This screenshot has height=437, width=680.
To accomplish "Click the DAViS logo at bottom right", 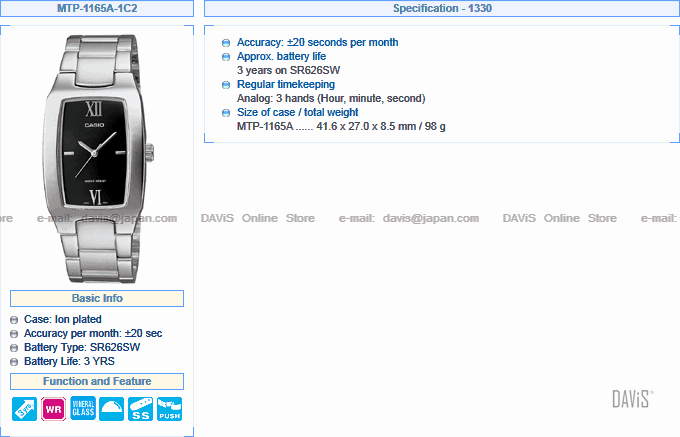I will 633,399.
